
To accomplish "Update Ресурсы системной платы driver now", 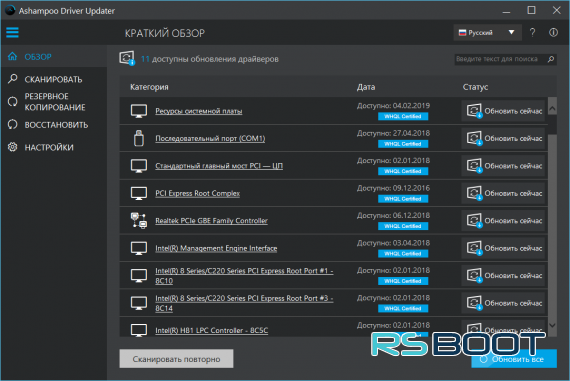I will (x=504, y=111).
